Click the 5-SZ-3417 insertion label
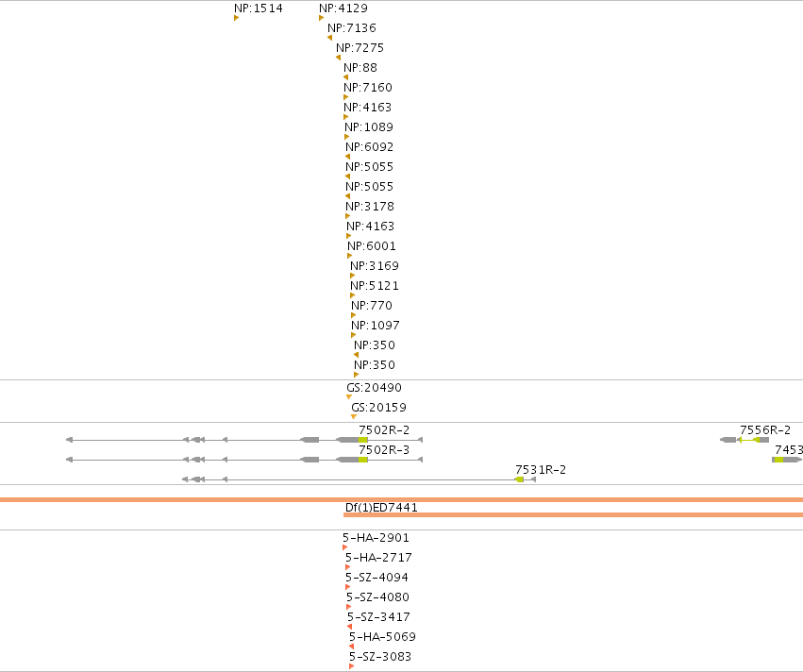Viewport: 803px width, 672px height. tap(378, 616)
